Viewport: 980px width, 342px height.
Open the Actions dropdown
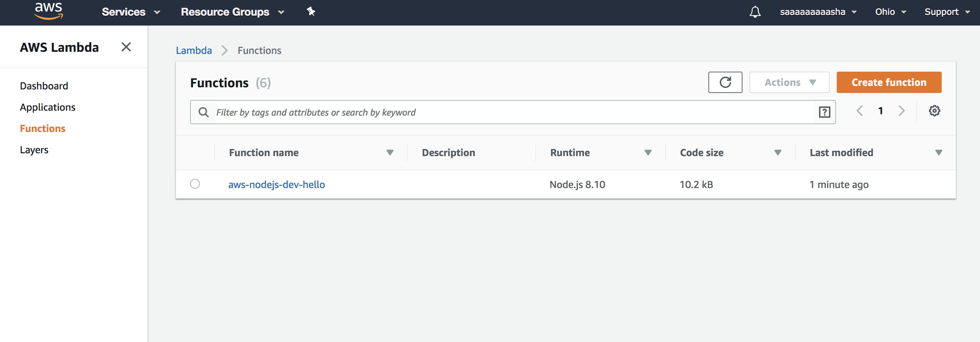coord(789,82)
